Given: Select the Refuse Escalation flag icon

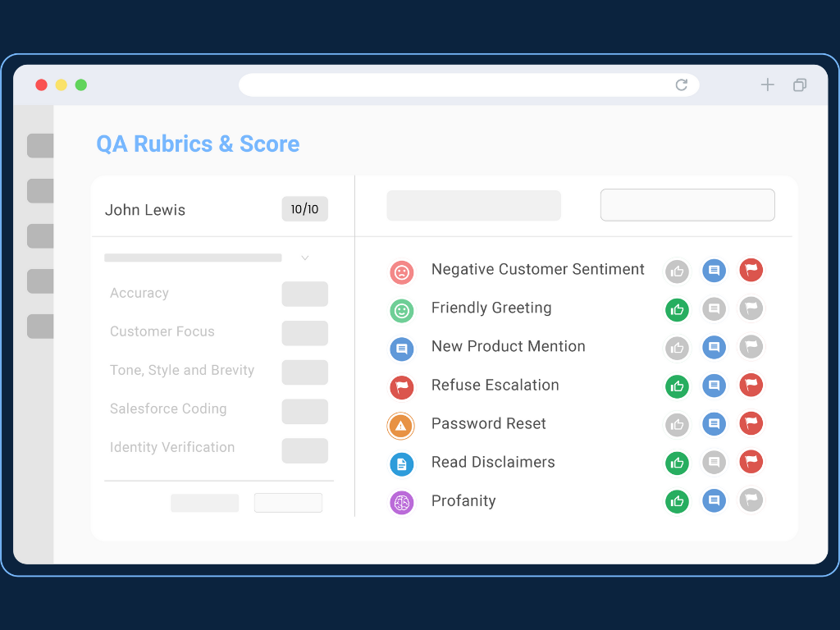Looking at the screenshot, I should coord(401,387).
